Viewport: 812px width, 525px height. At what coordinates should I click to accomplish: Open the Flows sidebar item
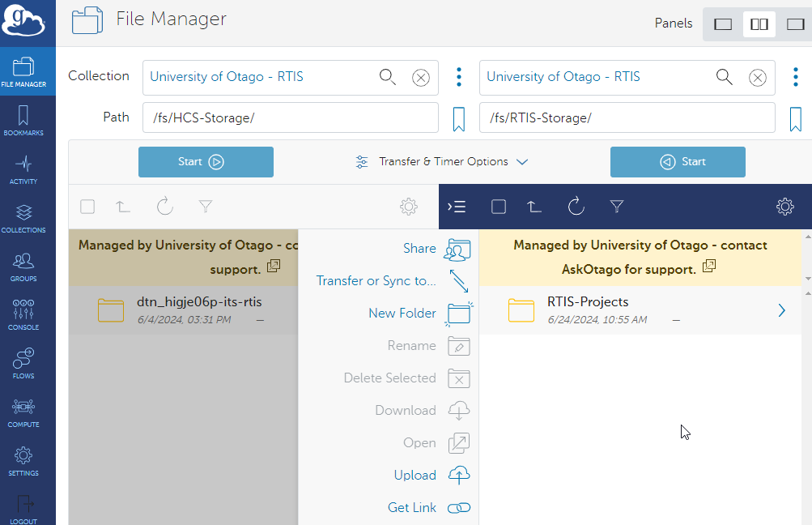pos(23,364)
